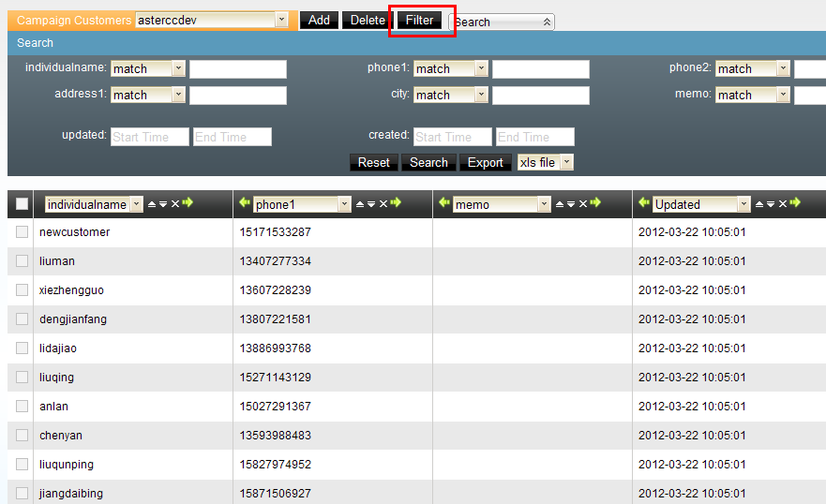
Task: Sort individualname column ascending
Action: click(x=152, y=204)
